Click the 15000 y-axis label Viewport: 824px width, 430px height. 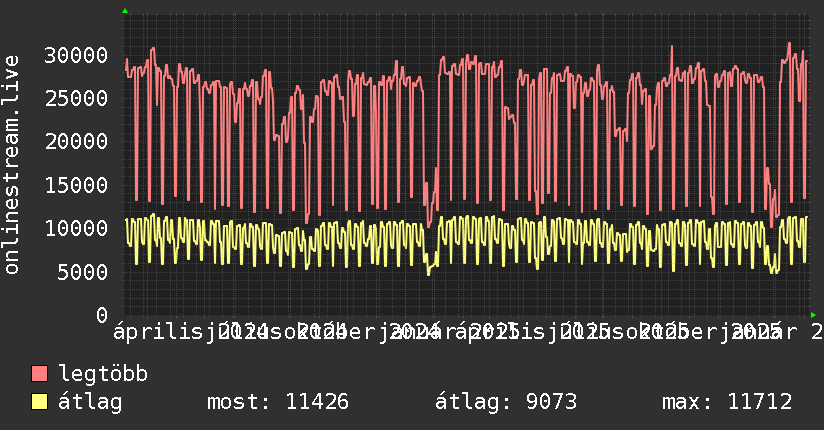pyautogui.click(x=76, y=185)
